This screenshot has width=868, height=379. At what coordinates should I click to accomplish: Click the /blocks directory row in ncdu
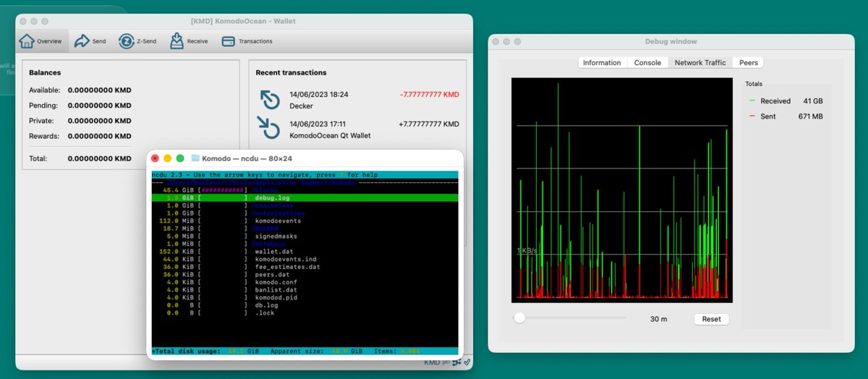click(305, 190)
